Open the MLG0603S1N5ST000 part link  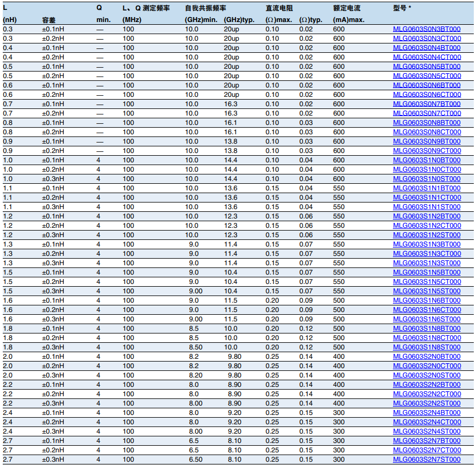426,291
